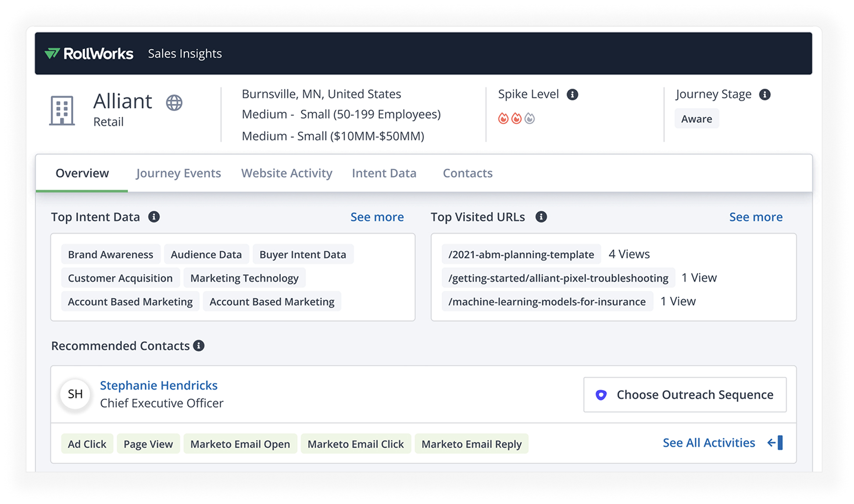
Task: Open the Contacts tab
Action: (468, 173)
